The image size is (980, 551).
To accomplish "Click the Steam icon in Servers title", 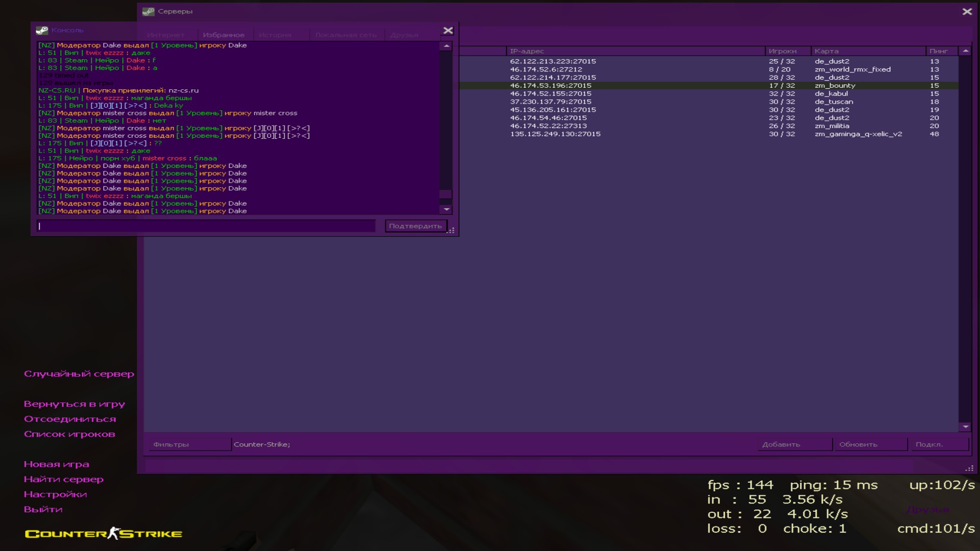I will [148, 11].
